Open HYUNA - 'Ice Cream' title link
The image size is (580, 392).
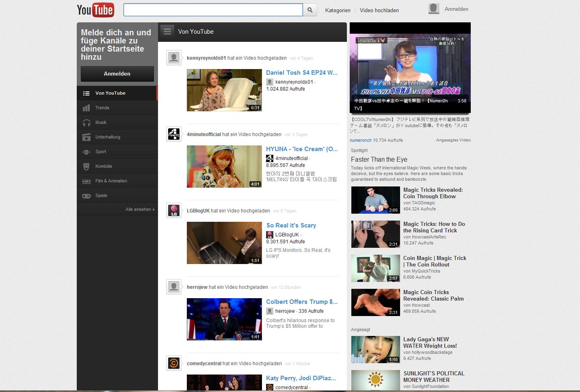point(302,149)
